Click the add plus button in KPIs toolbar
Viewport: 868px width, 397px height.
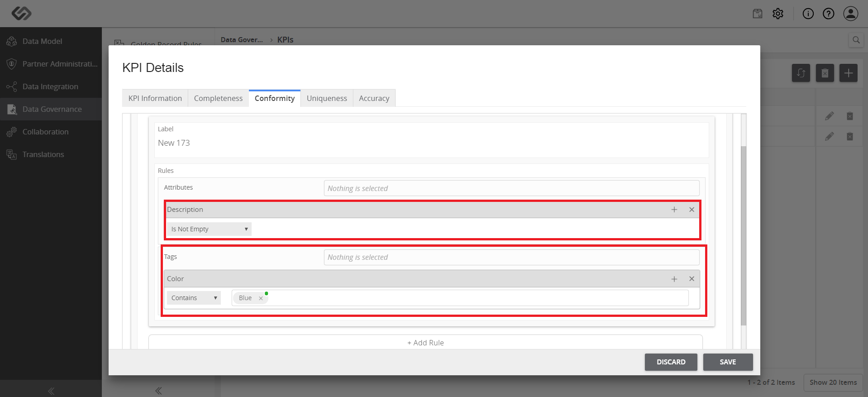pos(849,73)
